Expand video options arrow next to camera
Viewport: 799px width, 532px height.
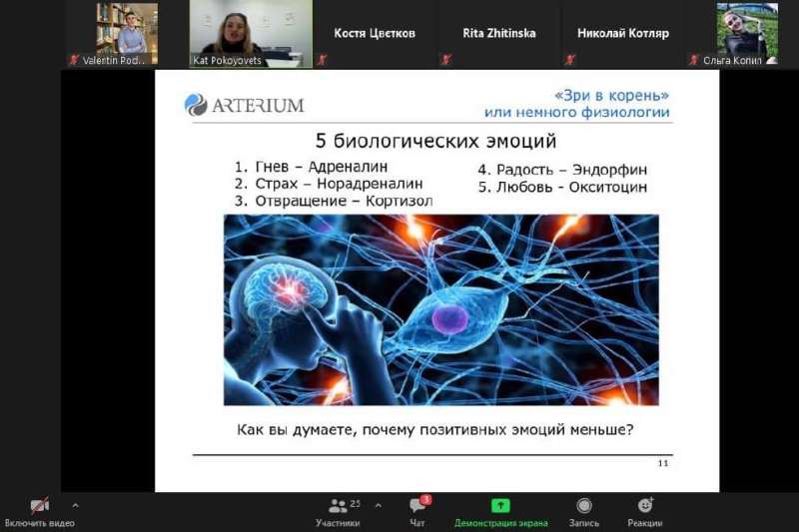pos(76,505)
